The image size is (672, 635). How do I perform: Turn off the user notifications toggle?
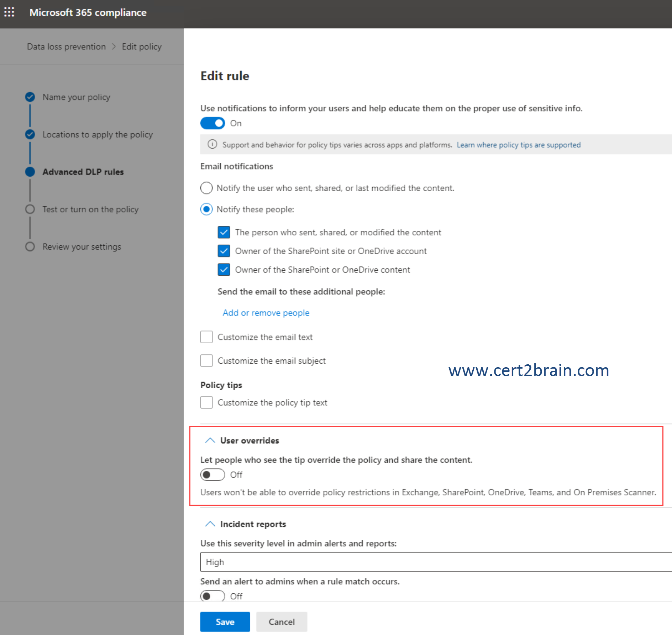(212, 123)
